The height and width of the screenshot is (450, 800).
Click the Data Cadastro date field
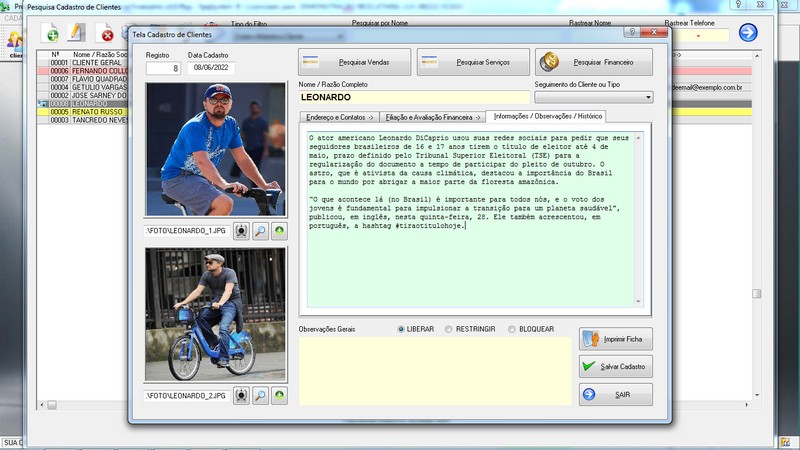[211, 68]
